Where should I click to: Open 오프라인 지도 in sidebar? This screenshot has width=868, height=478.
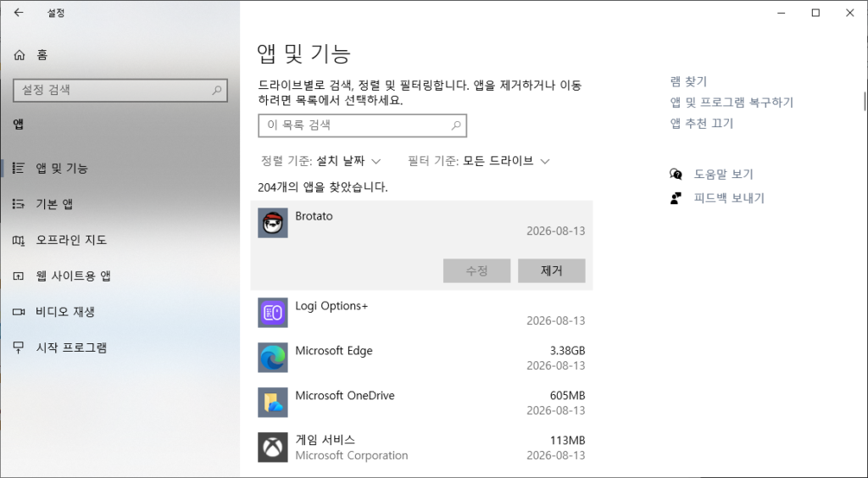pyautogui.click(x=71, y=240)
